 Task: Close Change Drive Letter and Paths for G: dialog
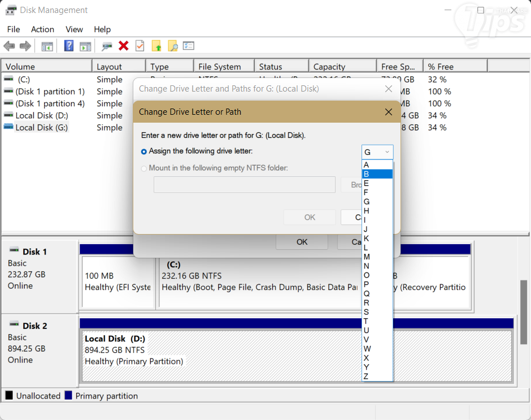(x=389, y=89)
